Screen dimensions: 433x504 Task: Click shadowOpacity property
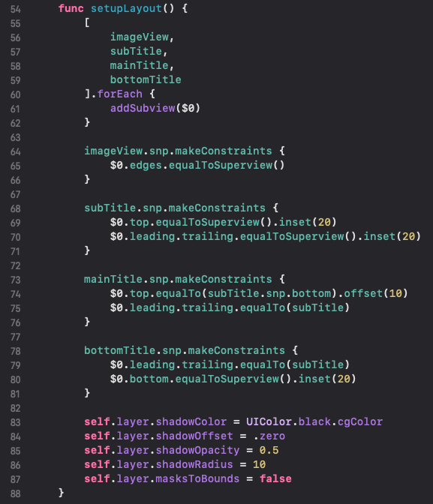(x=197, y=451)
